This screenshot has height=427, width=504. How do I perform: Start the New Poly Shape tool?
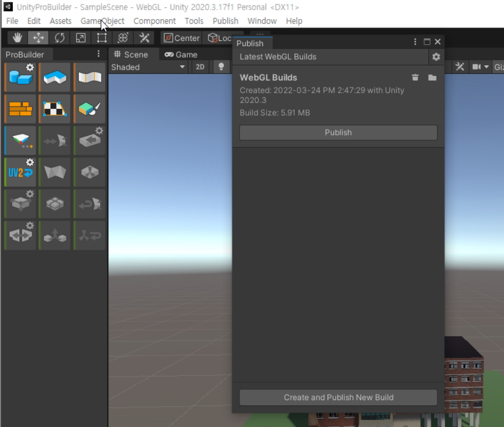[x=55, y=78]
